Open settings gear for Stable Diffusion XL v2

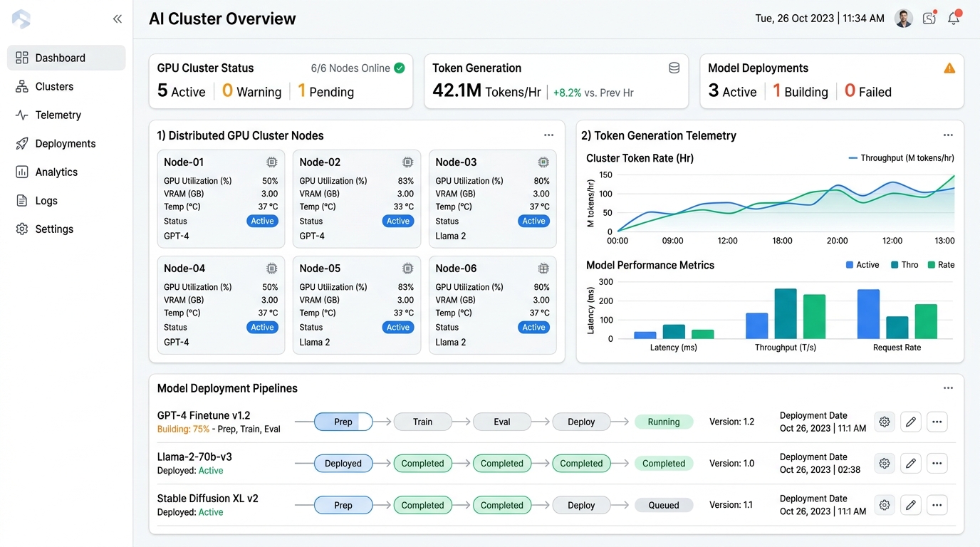click(885, 505)
